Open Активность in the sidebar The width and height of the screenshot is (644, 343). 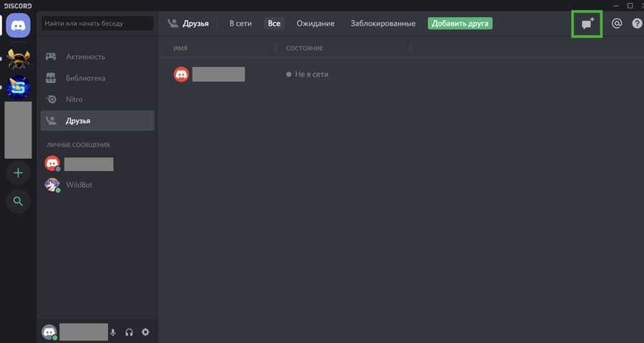coord(97,57)
